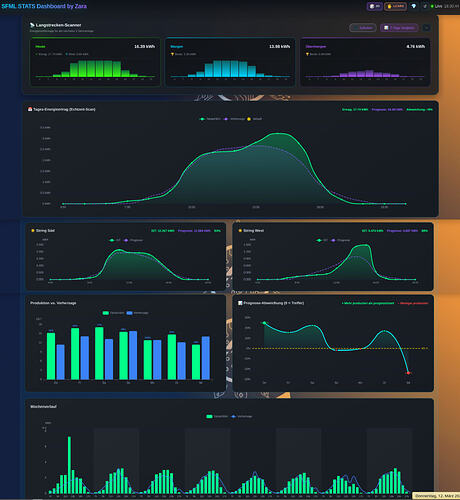
Task: Collapse the Langstrecken-Scanner panel with the chevron button
Action: [426, 28]
